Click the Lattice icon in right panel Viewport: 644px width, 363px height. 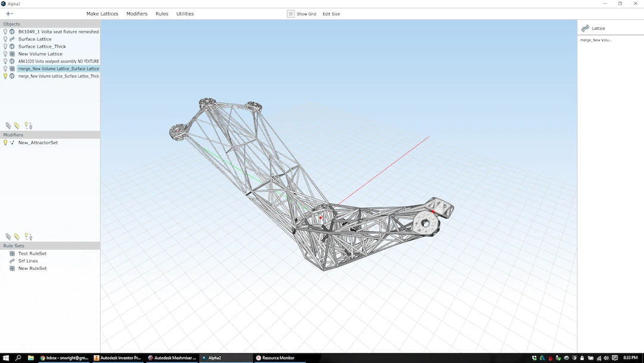pyautogui.click(x=586, y=29)
